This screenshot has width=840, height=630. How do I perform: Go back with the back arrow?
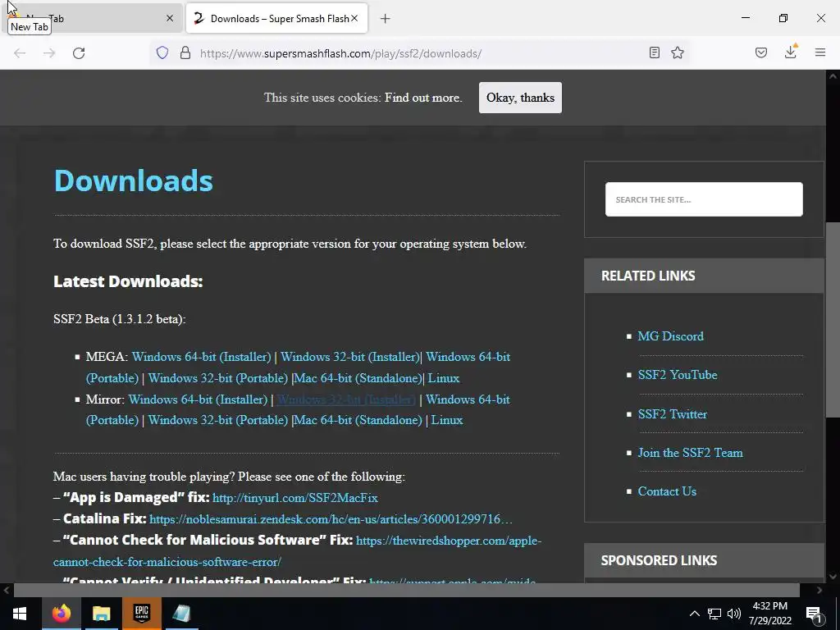pyautogui.click(x=20, y=53)
